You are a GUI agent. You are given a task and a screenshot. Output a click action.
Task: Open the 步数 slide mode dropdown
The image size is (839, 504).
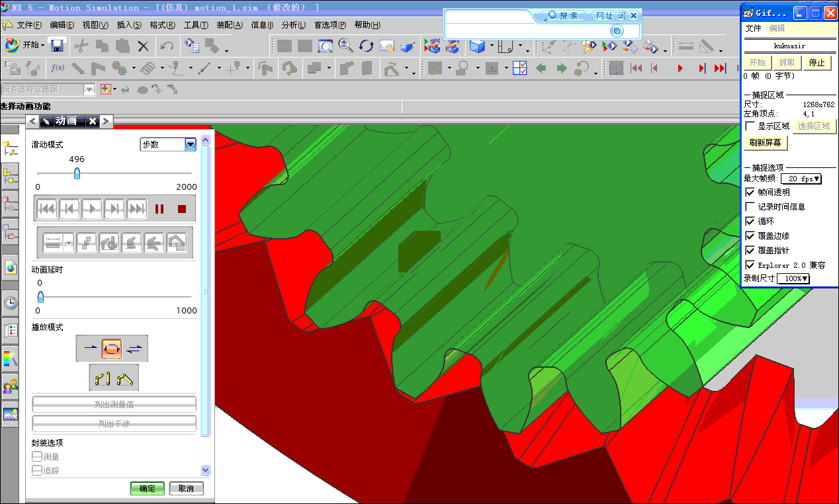pos(168,144)
